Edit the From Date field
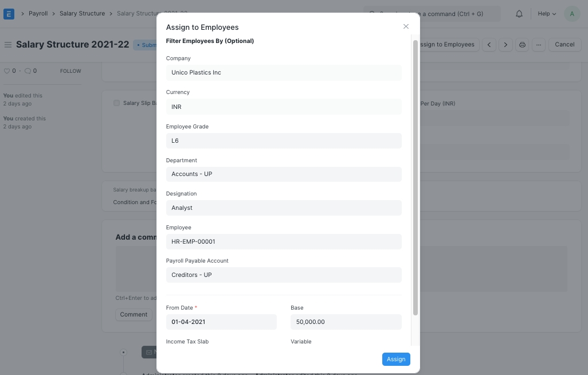The height and width of the screenshot is (375, 588). click(221, 322)
